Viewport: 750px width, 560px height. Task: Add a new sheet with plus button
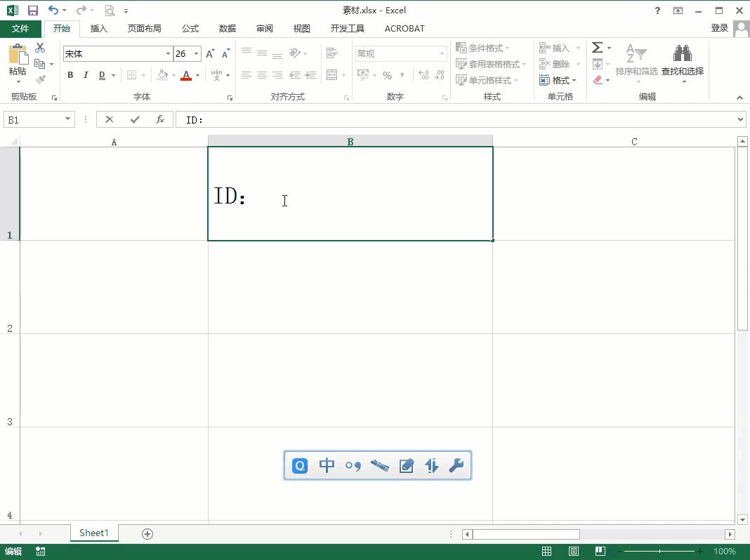coord(147,534)
